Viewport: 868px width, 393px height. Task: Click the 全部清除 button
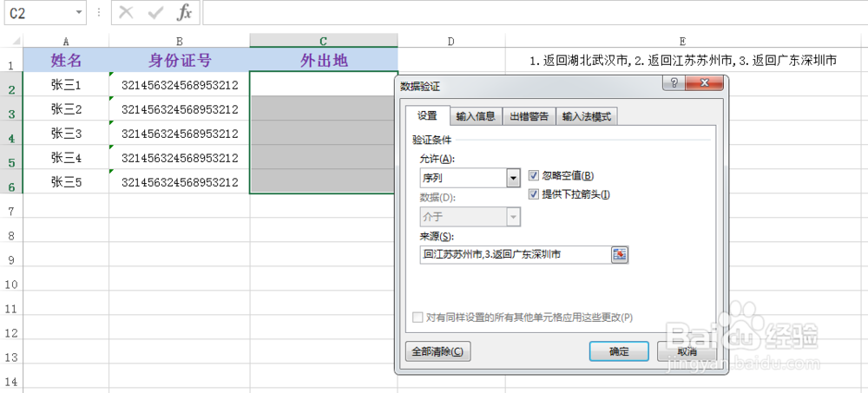pos(437,351)
